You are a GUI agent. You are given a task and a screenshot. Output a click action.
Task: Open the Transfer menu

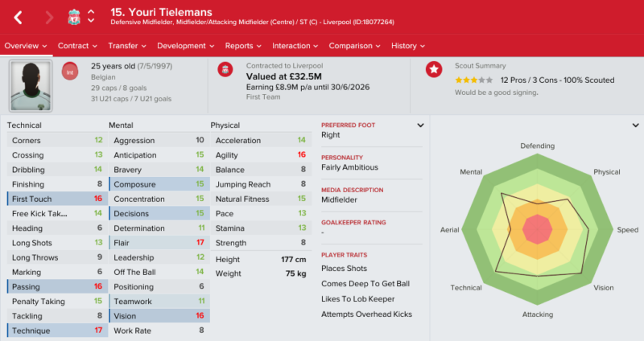point(127,46)
